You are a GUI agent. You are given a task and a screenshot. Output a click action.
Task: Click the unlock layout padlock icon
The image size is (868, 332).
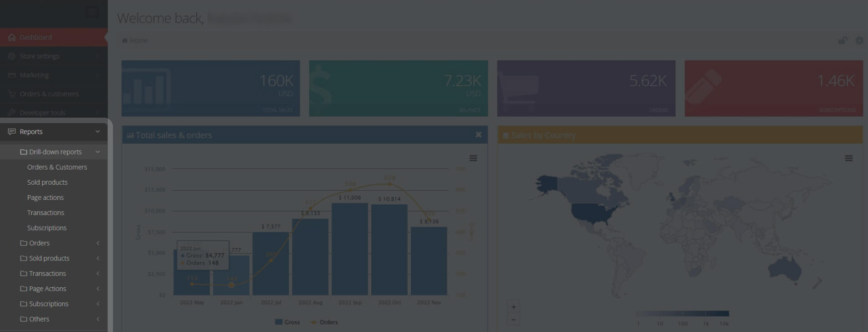(x=843, y=41)
